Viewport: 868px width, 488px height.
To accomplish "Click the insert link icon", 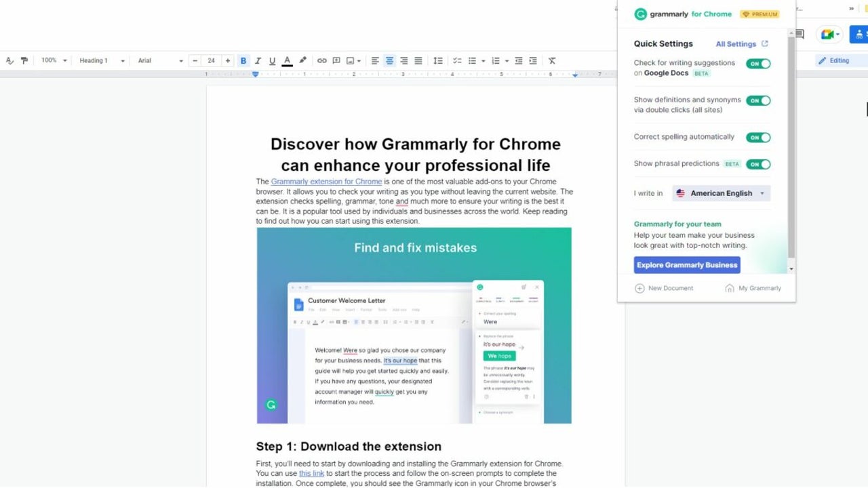I will pyautogui.click(x=322, y=61).
